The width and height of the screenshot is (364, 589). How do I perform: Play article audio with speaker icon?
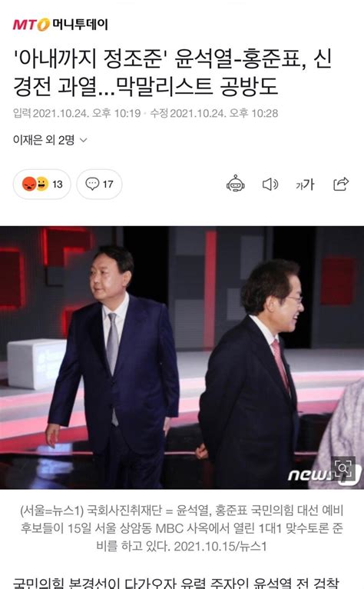(270, 184)
